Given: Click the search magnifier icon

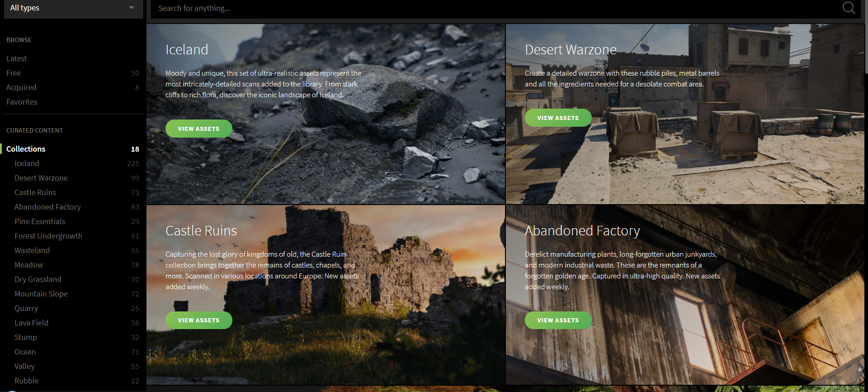Looking at the screenshot, I should [x=849, y=8].
